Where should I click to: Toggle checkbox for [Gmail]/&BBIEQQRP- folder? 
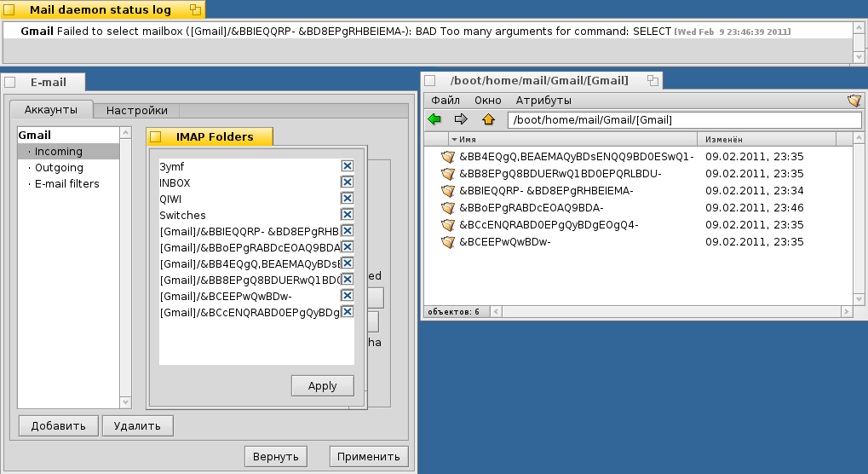click(x=347, y=231)
